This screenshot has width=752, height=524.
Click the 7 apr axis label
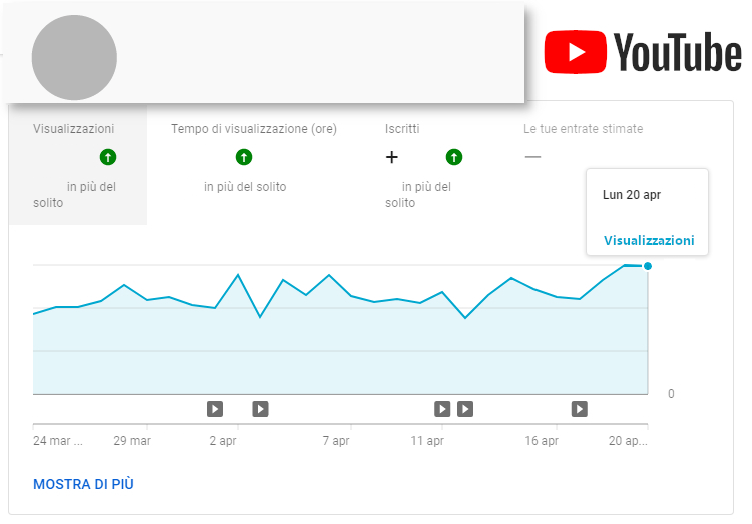(x=336, y=441)
